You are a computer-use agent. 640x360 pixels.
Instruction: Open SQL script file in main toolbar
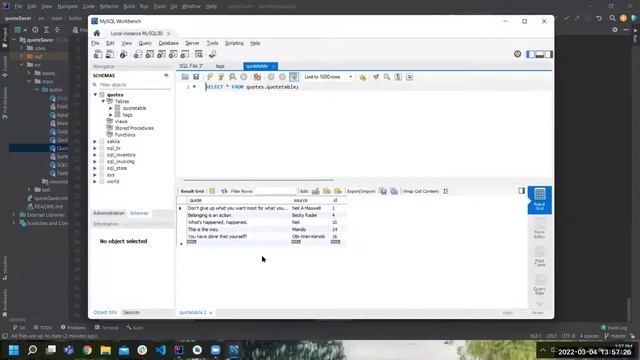coord(110,54)
